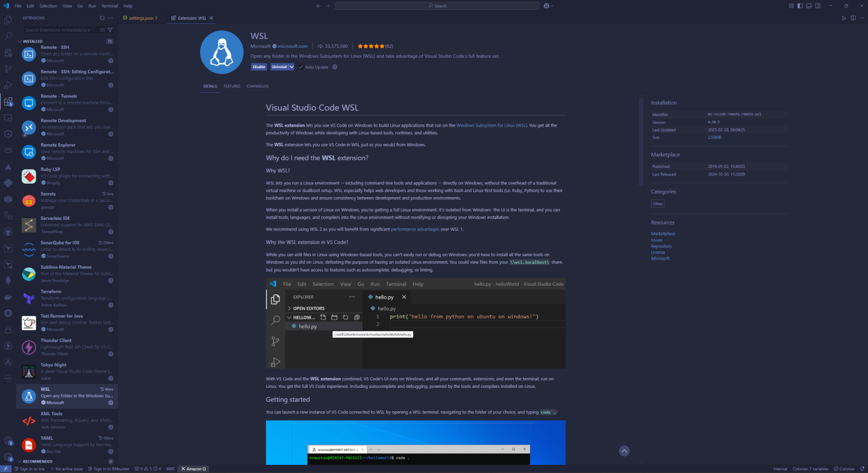Open the Copilot dropdown chevron in title bar
This screenshot has width=868, height=473.
pyautogui.click(x=552, y=6)
